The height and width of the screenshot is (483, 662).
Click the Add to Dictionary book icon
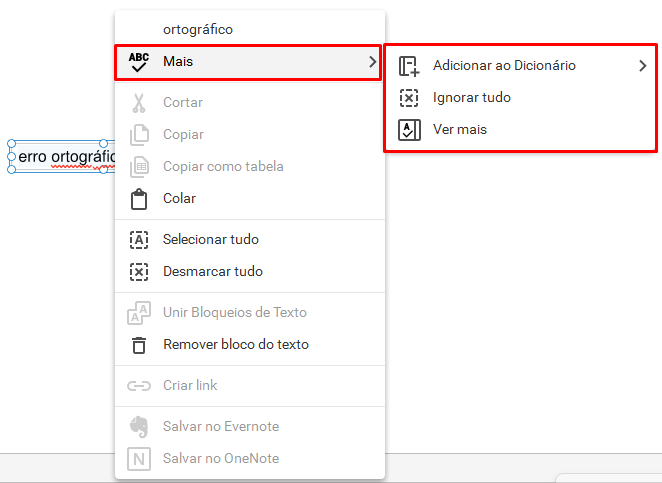click(x=409, y=66)
